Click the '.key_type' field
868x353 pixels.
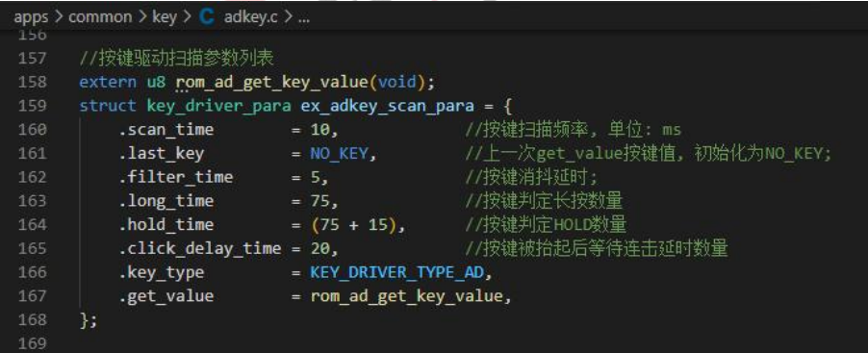click(x=161, y=273)
